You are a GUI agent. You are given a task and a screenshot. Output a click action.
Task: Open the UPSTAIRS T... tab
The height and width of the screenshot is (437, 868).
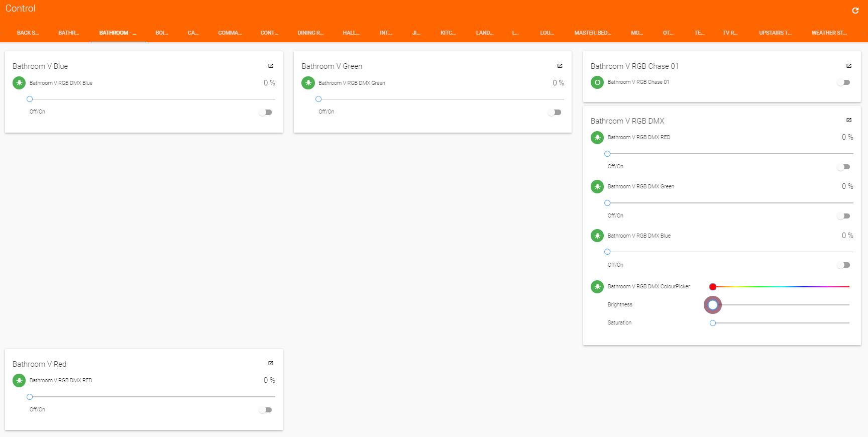coord(775,33)
